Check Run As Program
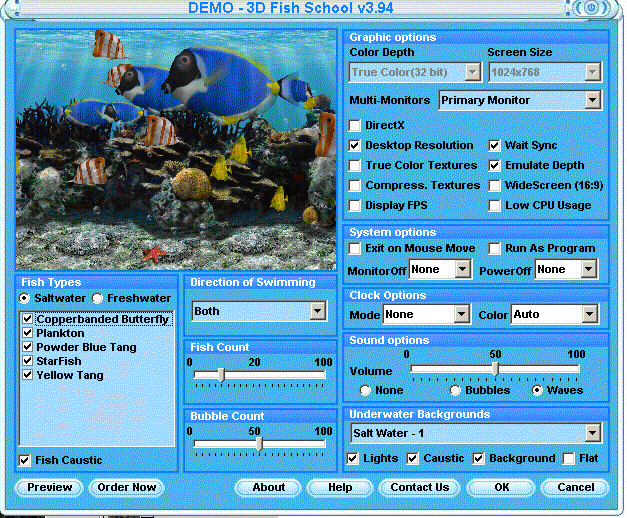The image size is (627, 518). tap(495, 248)
